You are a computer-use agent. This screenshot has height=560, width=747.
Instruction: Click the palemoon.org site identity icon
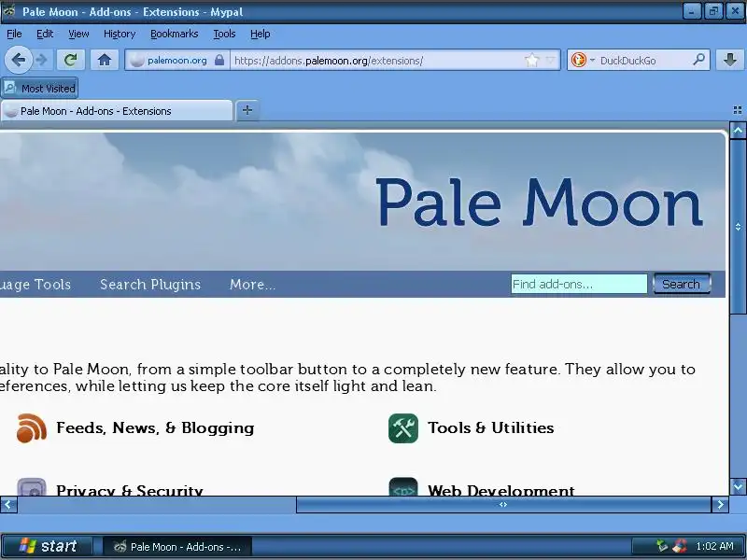(137, 61)
